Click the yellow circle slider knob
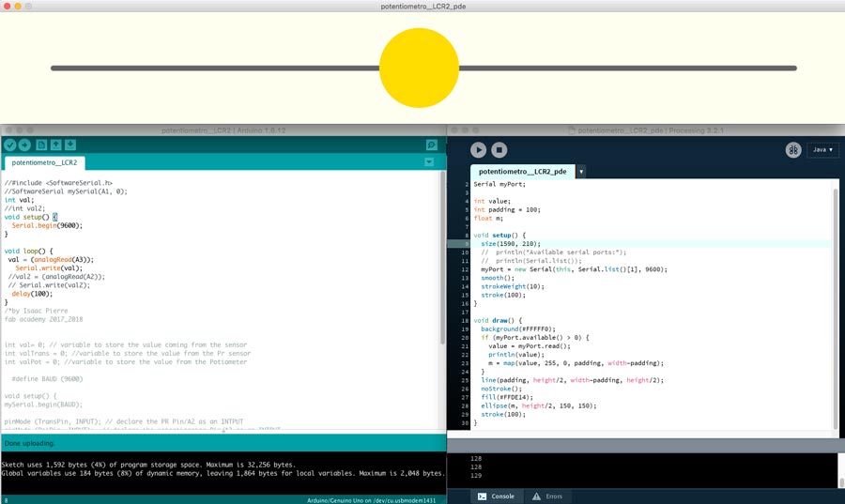This screenshot has width=845, height=504. click(418, 68)
